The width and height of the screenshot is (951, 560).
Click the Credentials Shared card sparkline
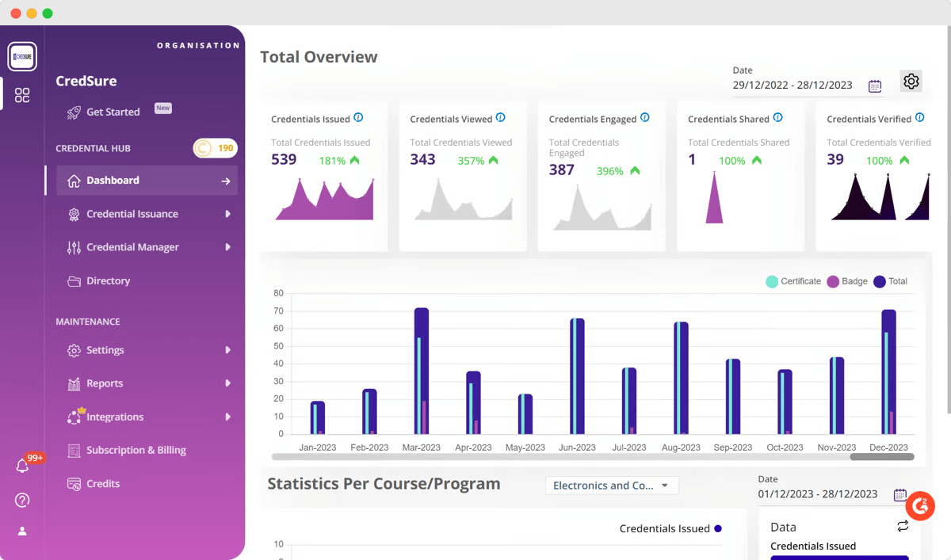tap(714, 197)
